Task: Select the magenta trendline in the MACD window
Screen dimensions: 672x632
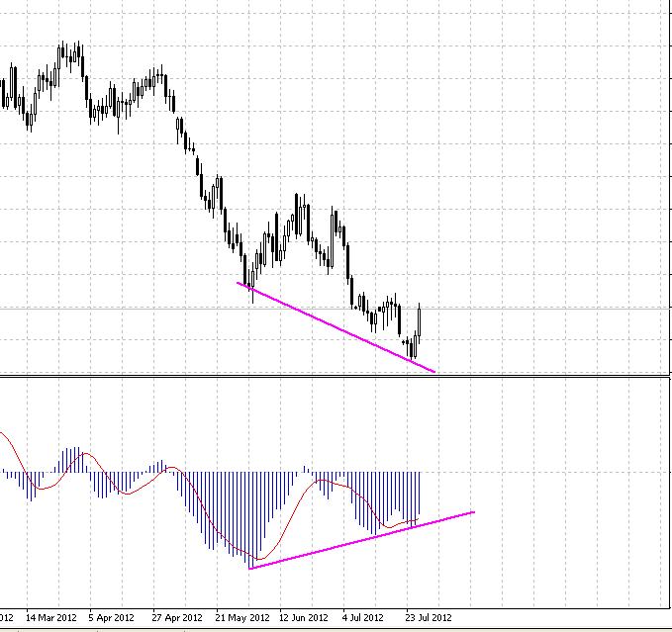Action: 361,540
